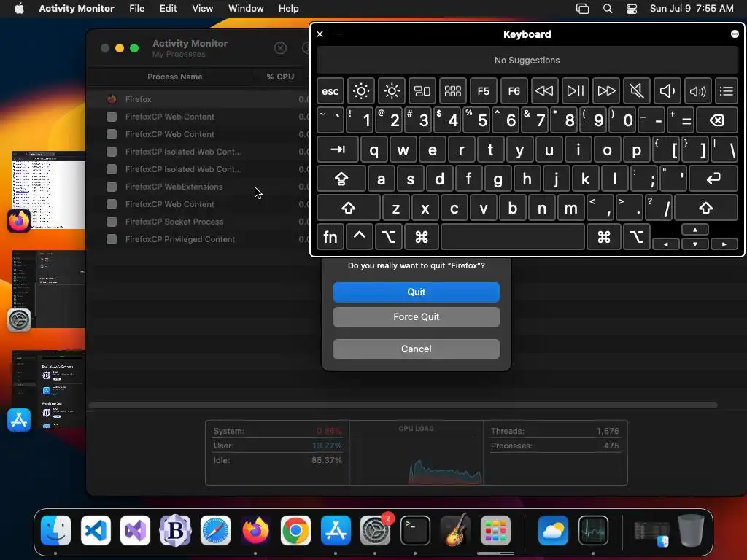Cancel the quit Firefox dialog
Viewport: 747px width, 560px height.
tap(416, 349)
